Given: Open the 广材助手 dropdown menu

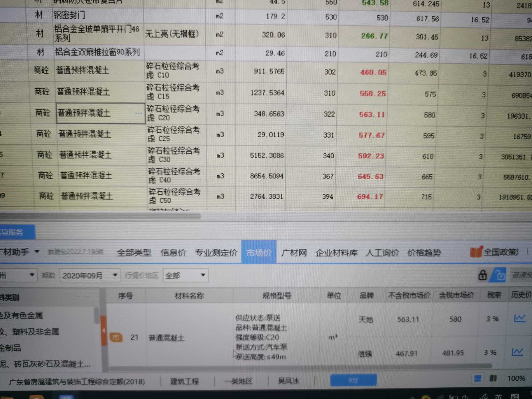Looking at the screenshot, I should (x=37, y=251).
